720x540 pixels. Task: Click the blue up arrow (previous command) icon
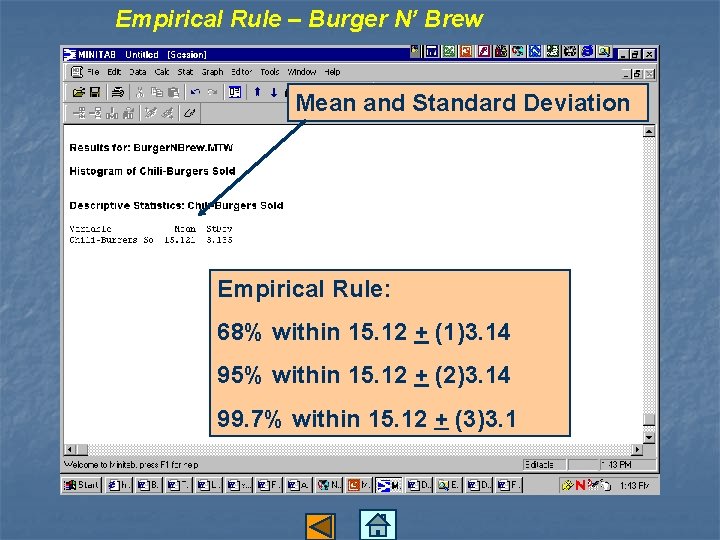pyautogui.click(x=258, y=92)
